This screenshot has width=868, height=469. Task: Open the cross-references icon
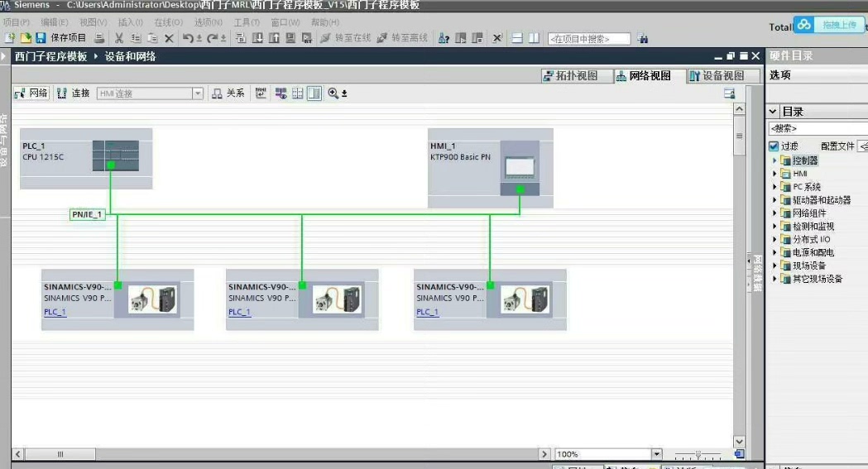click(497, 38)
